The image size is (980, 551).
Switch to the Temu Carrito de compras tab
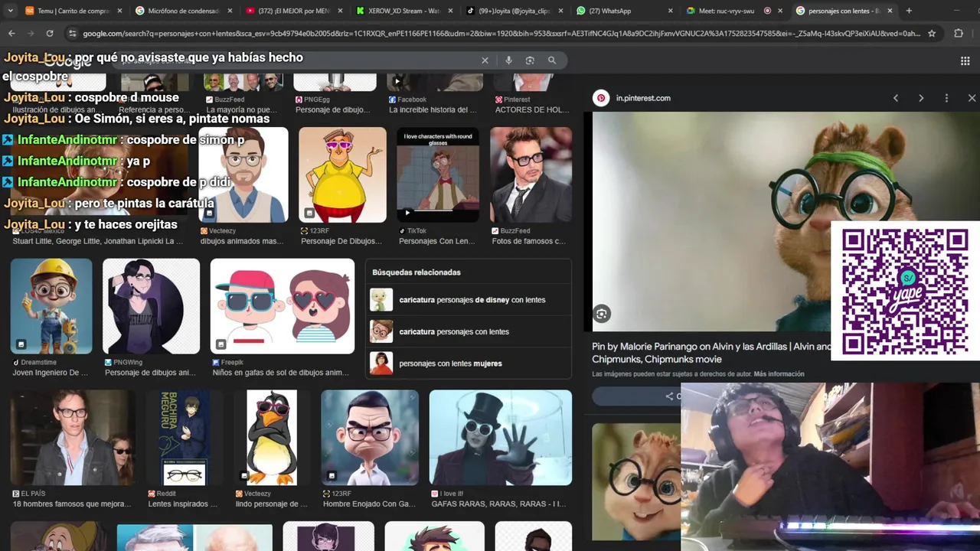73,11
